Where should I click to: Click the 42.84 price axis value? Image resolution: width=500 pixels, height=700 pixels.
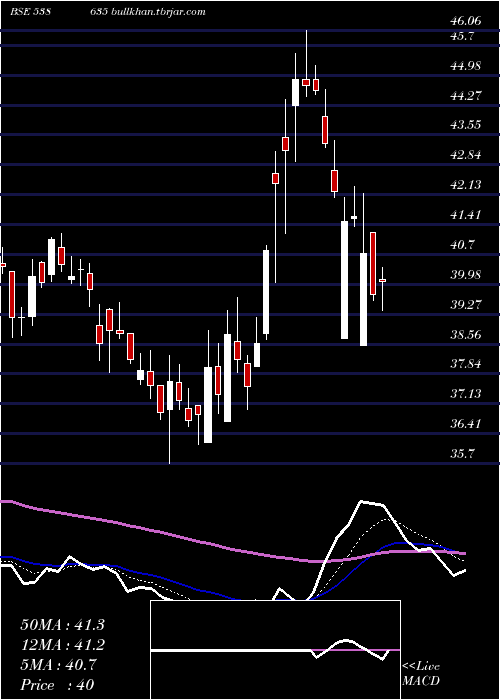466,155
